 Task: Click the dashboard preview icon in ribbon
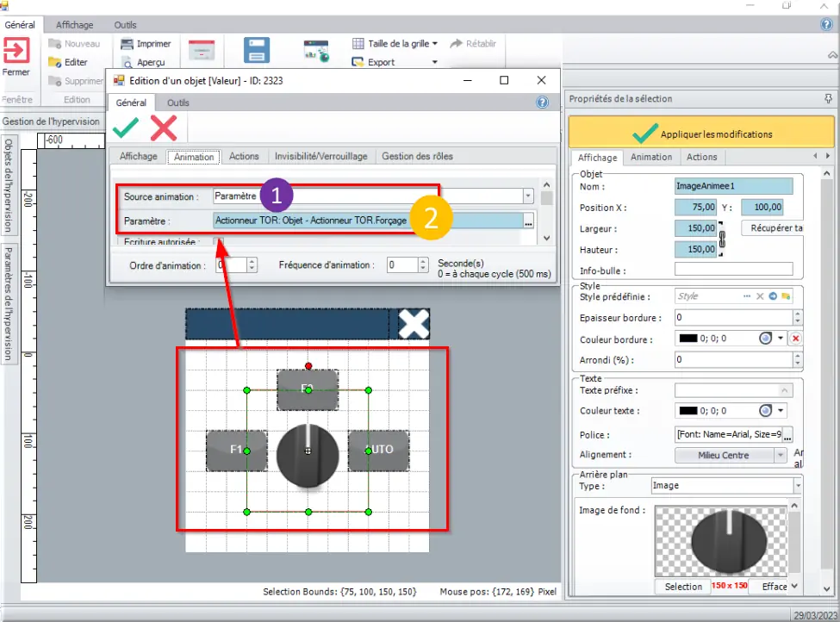[316, 51]
